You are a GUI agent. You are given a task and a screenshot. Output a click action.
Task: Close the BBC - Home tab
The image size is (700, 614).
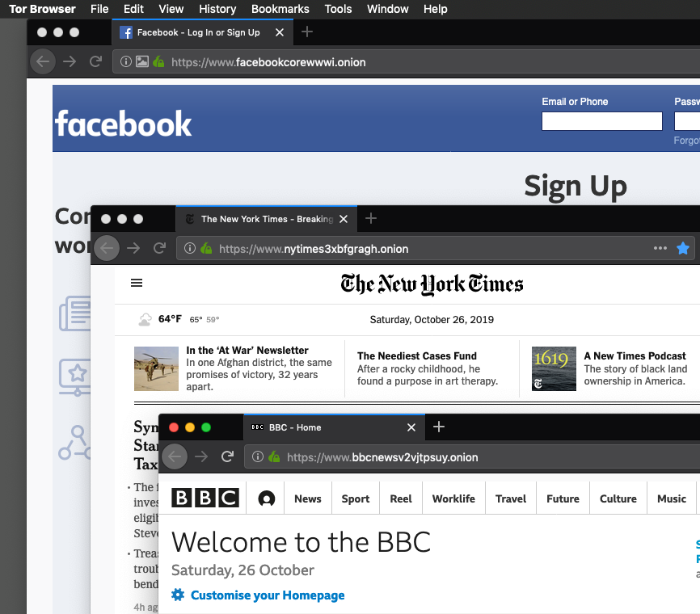411,427
